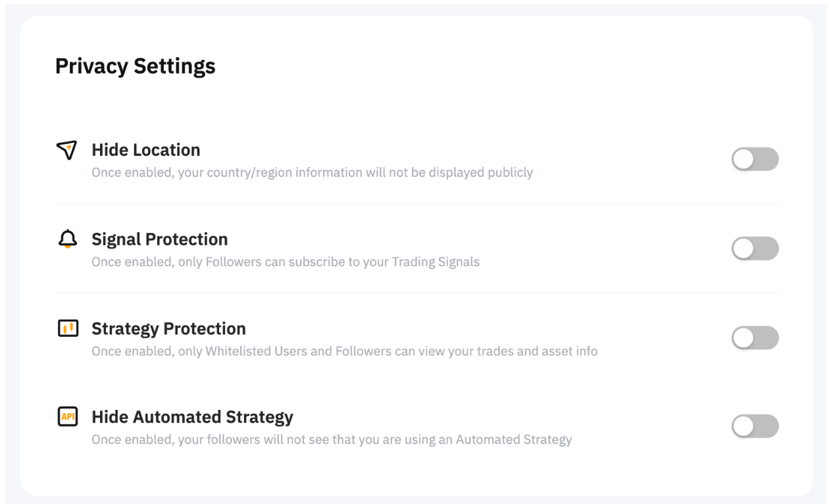Click the trades and asset info description
The height and width of the screenshot is (504, 829).
(x=344, y=351)
